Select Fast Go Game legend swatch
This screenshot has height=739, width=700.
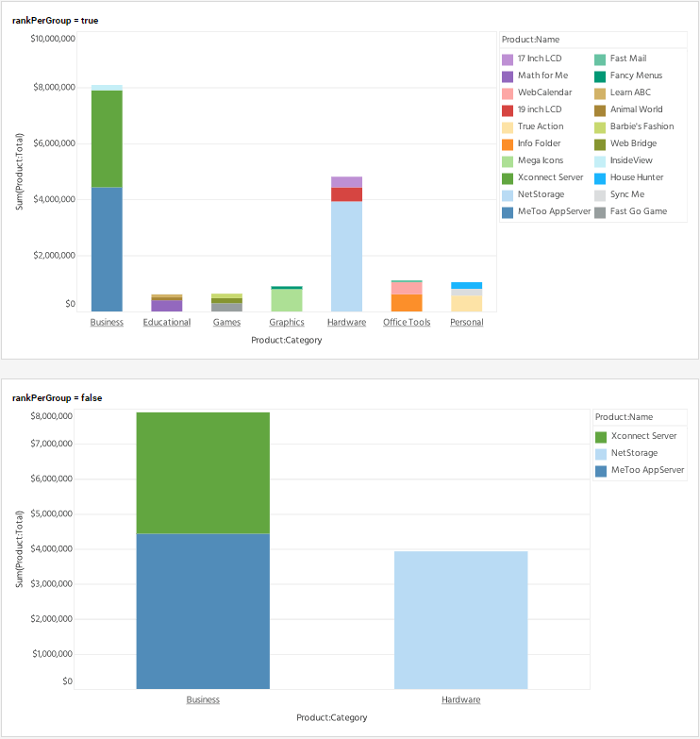600,212
